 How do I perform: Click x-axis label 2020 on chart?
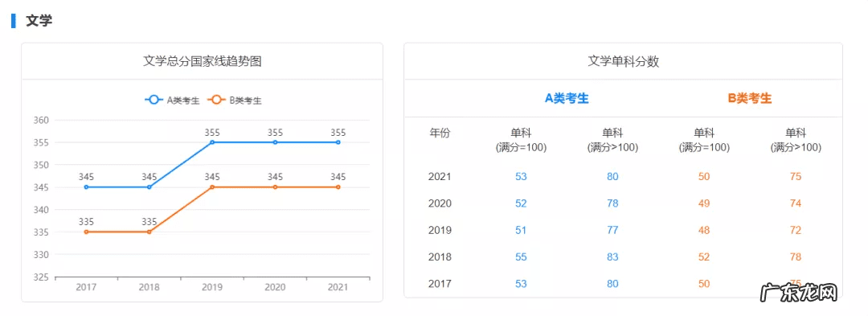point(275,287)
